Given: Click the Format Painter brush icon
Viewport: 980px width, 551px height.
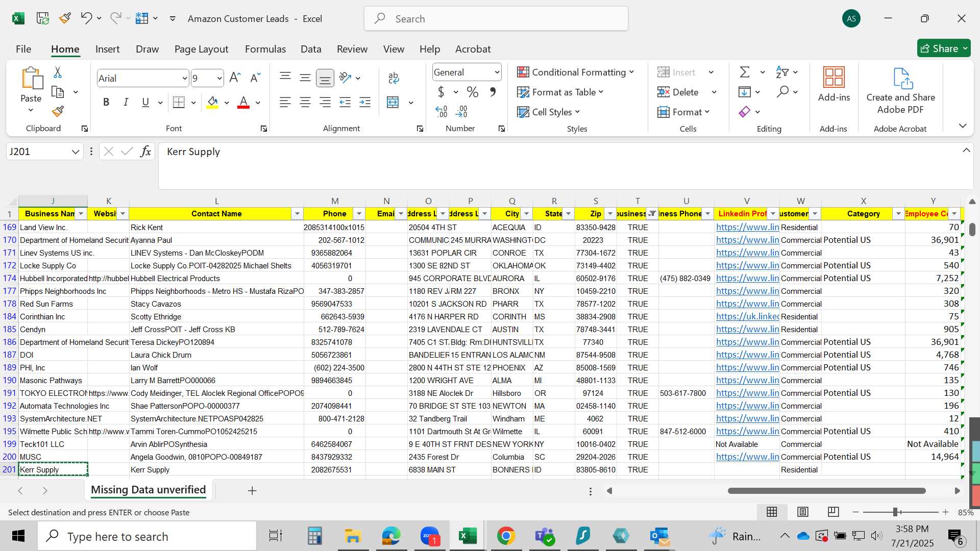Looking at the screenshot, I should [x=58, y=111].
